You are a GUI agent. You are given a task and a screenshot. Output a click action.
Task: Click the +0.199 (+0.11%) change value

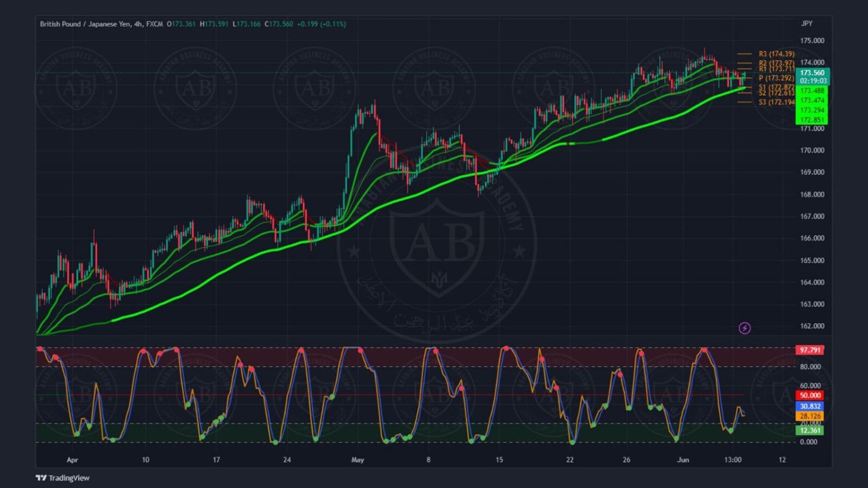(x=322, y=24)
